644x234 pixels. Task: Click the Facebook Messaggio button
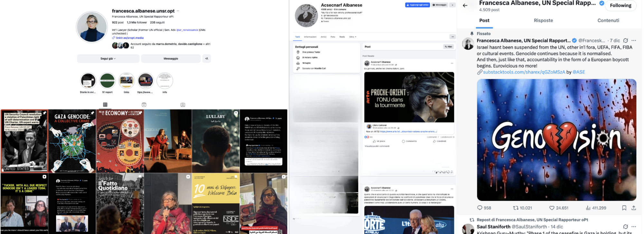click(x=440, y=5)
